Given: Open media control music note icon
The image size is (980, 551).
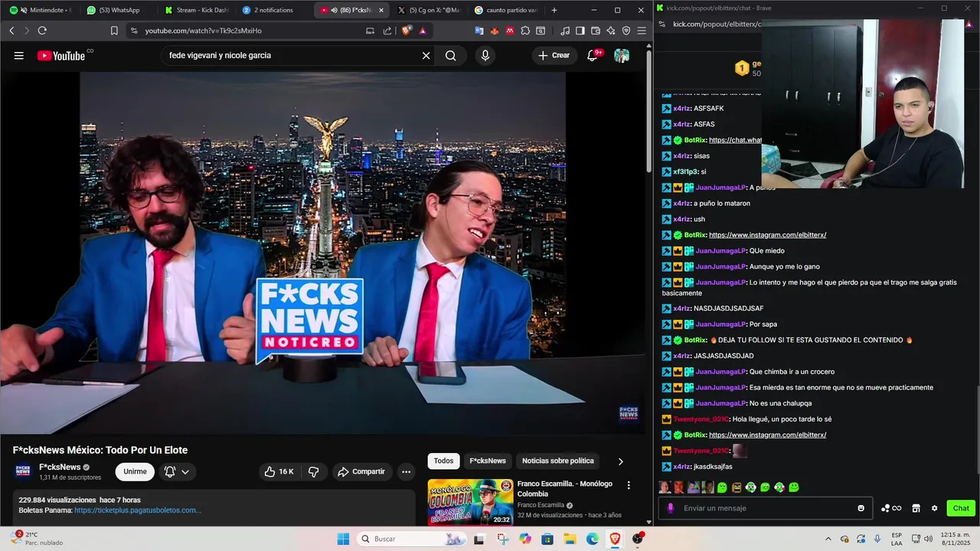Looking at the screenshot, I should pos(565,31).
